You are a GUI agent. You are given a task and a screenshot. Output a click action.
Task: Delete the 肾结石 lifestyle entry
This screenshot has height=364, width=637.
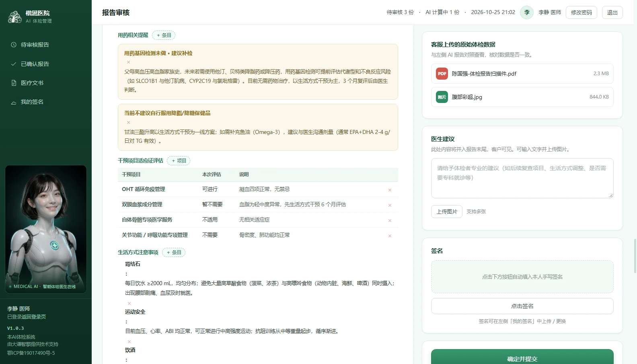click(129, 303)
